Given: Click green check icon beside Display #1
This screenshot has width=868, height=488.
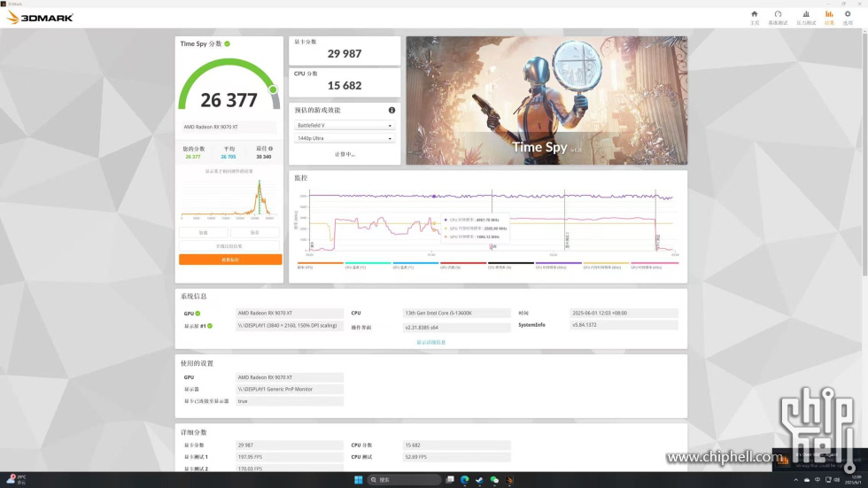Looking at the screenshot, I should (x=210, y=326).
